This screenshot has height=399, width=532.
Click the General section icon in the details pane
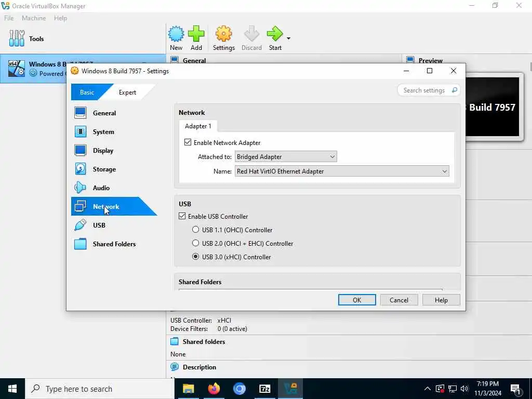pos(175,60)
